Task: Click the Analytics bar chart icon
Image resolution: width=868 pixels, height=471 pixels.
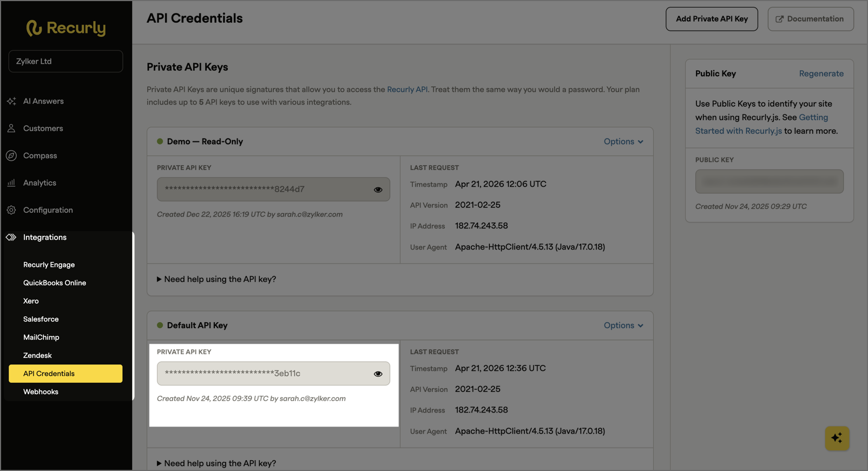Action: pyautogui.click(x=11, y=183)
